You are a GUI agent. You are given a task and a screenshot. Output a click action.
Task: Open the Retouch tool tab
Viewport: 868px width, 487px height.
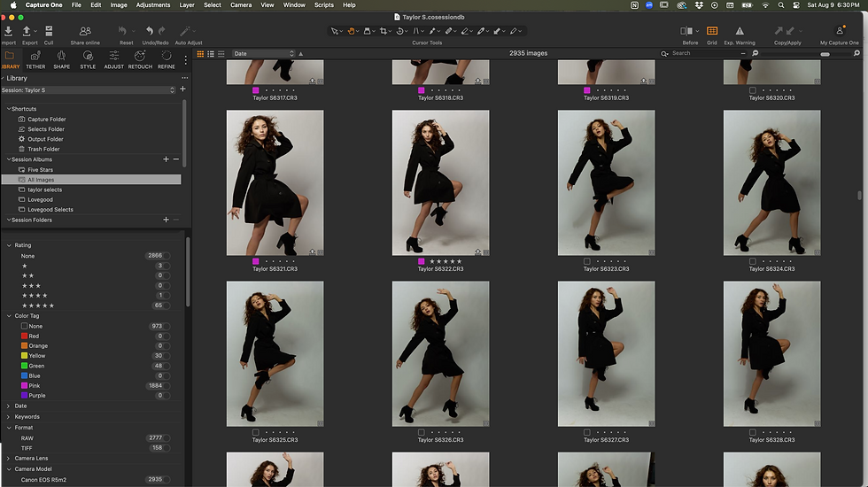(x=140, y=59)
